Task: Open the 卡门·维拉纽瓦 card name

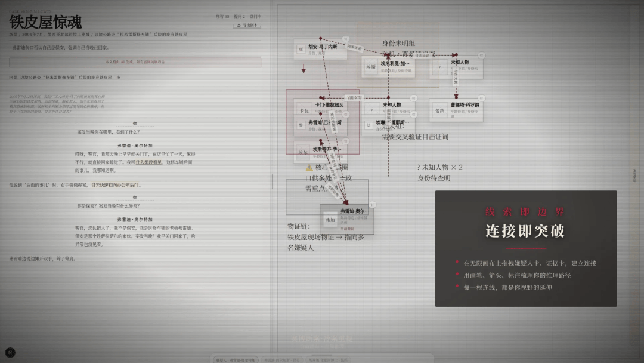Action: [x=329, y=105]
